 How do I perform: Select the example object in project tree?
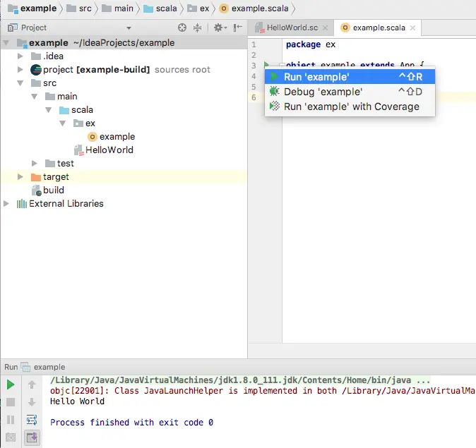coord(117,136)
